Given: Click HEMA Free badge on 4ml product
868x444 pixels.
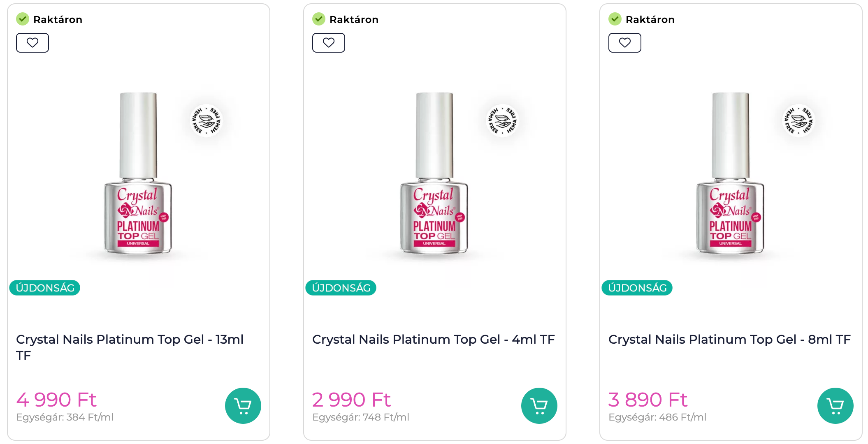Looking at the screenshot, I should coord(502,120).
